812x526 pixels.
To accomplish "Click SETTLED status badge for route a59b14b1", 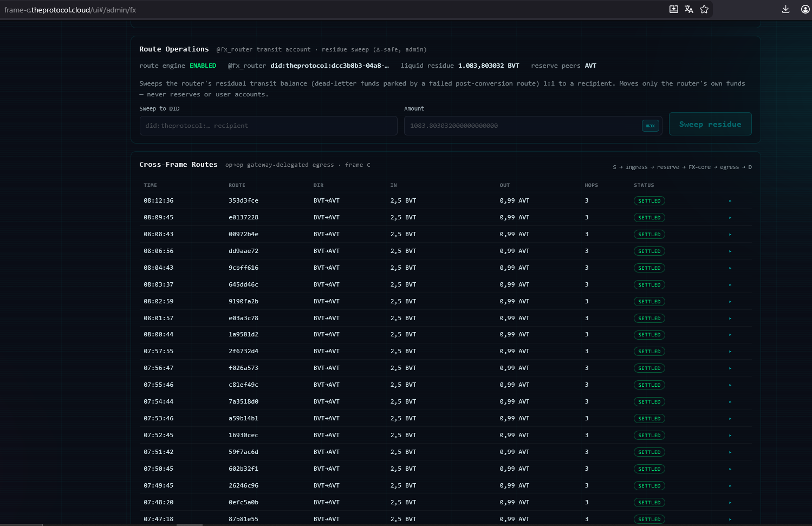I will point(649,419).
